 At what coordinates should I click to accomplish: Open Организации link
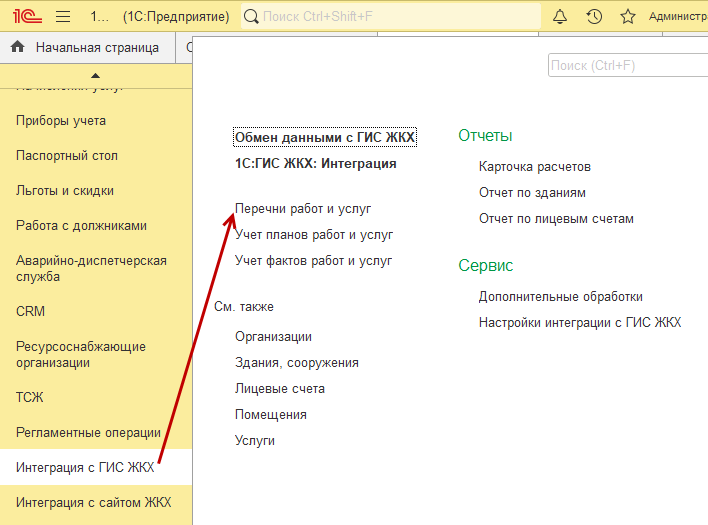(273, 336)
